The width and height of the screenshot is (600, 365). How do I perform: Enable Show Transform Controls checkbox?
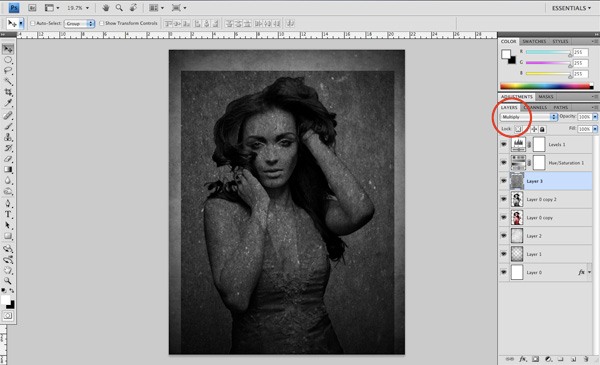101,23
